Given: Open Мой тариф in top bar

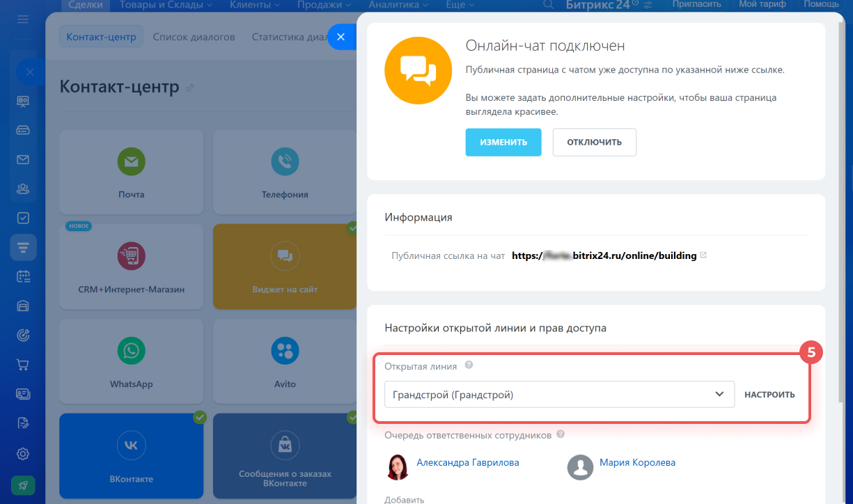Looking at the screenshot, I should pyautogui.click(x=762, y=5).
